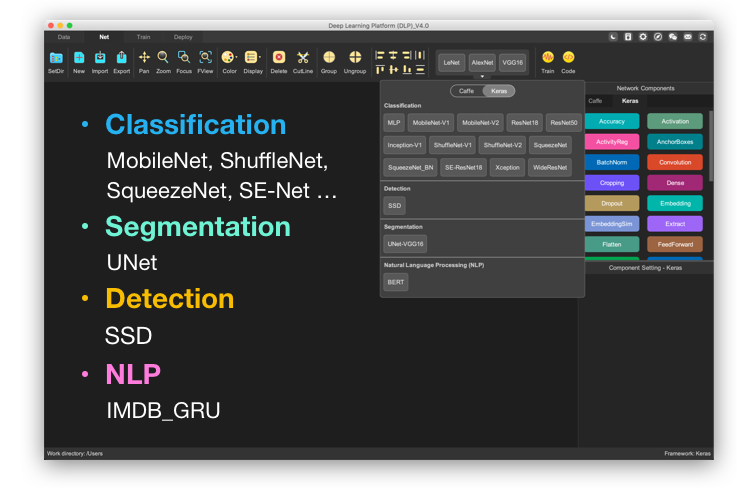
Task: Choose the ResNet18 model button
Action: (x=524, y=122)
